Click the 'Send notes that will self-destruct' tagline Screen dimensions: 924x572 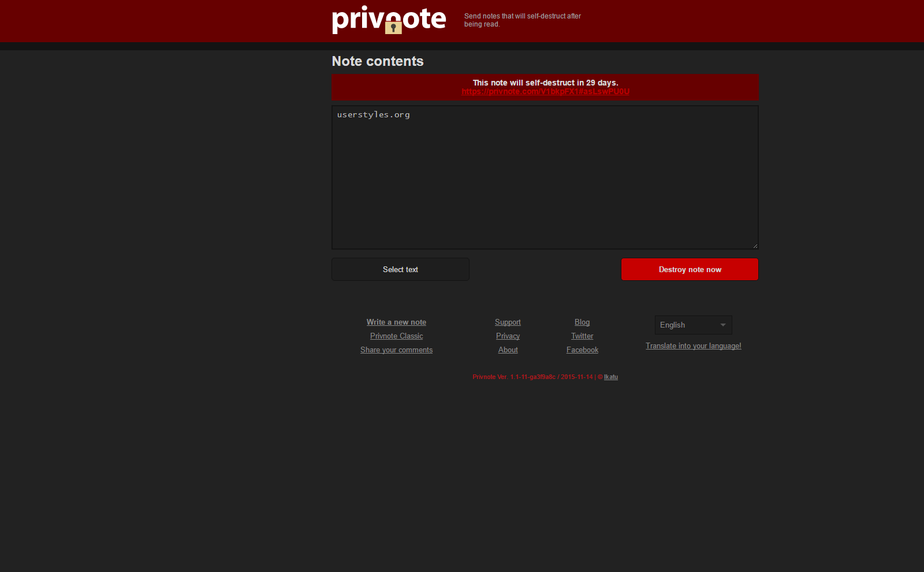[x=523, y=20]
